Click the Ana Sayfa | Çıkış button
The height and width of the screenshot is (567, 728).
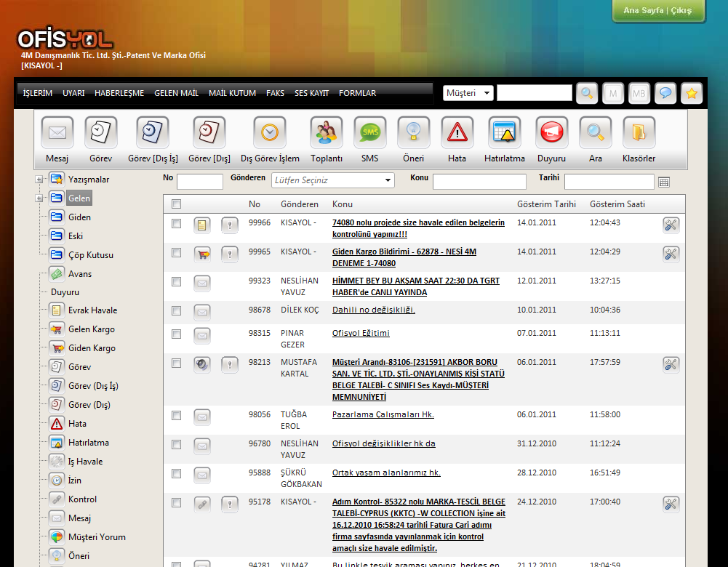tap(657, 11)
